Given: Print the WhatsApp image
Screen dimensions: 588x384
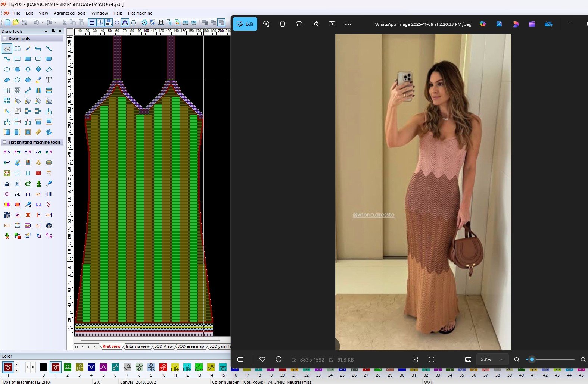Looking at the screenshot, I should (x=299, y=24).
